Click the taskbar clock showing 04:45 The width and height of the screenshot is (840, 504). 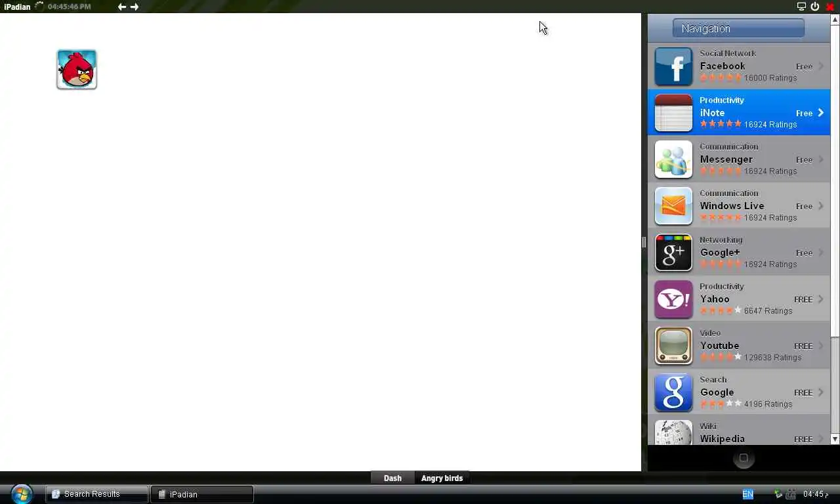[816, 494]
